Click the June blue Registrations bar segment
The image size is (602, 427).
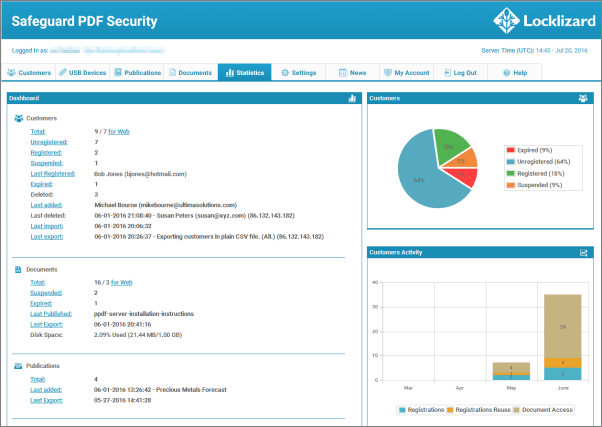pos(563,374)
